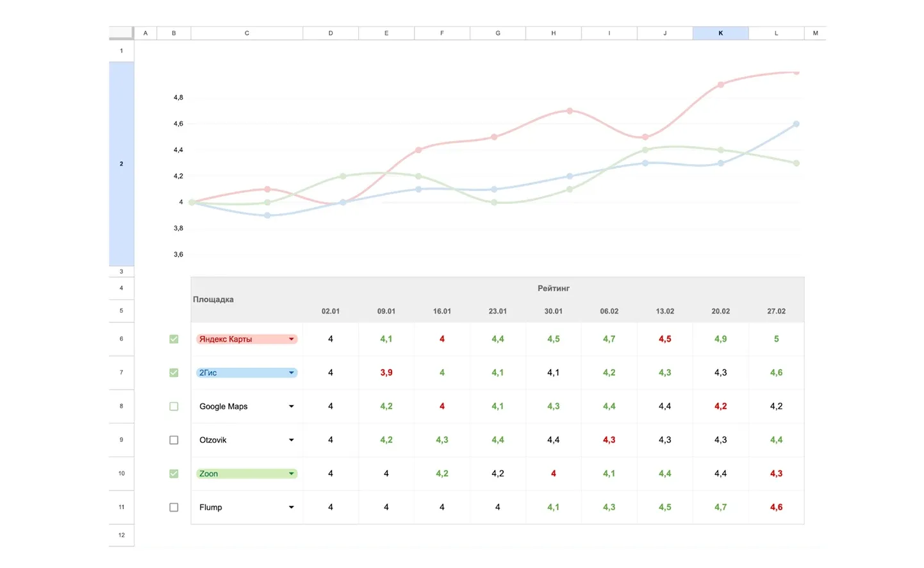The image size is (924, 568).
Task: Expand the 2Гис dropdown arrow
Action: [292, 372]
